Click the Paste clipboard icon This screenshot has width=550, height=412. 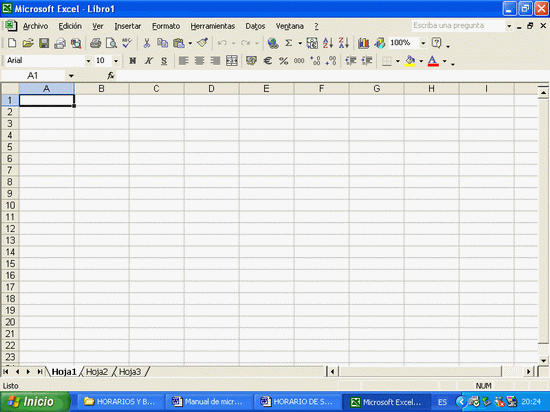(179, 43)
